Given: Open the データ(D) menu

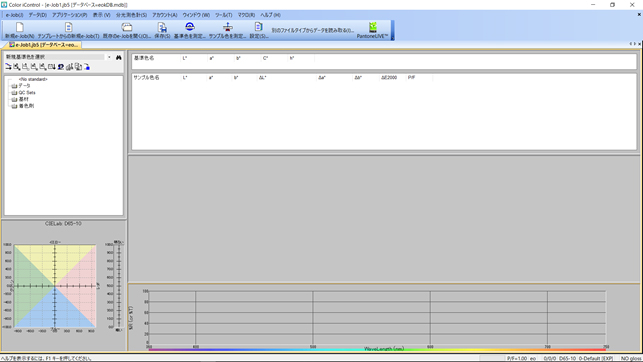Looking at the screenshot, I should (38, 15).
